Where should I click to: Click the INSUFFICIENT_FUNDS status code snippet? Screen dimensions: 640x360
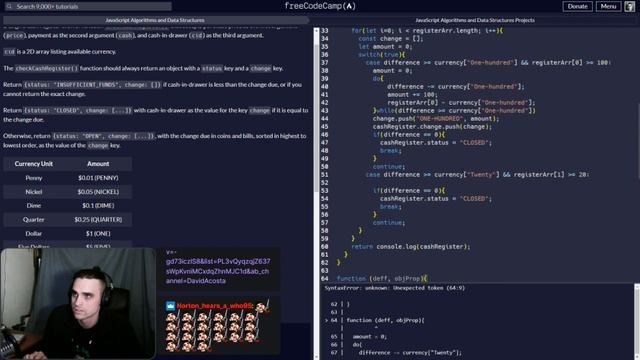click(x=93, y=84)
